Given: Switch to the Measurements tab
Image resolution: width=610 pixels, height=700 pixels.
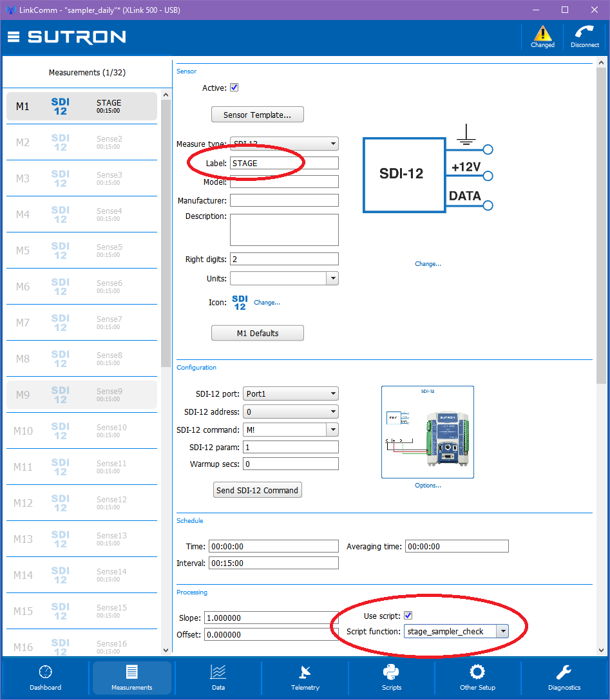Looking at the screenshot, I should (x=132, y=677).
